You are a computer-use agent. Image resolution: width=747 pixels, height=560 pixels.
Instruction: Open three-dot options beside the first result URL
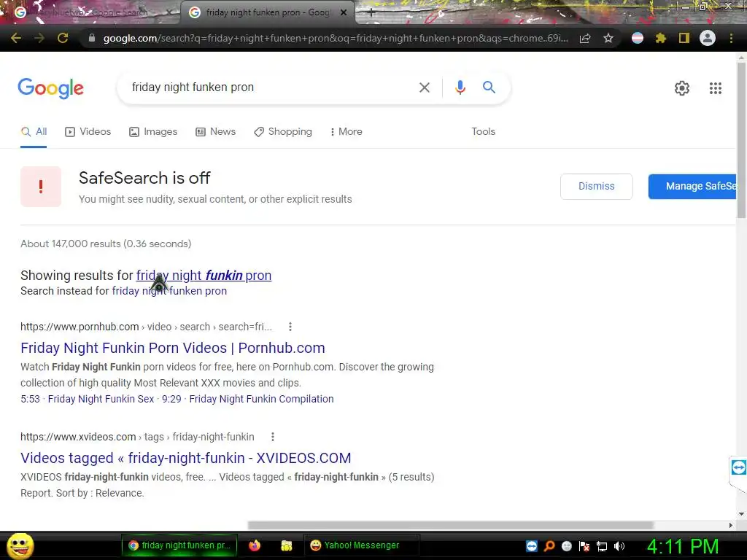(x=290, y=327)
